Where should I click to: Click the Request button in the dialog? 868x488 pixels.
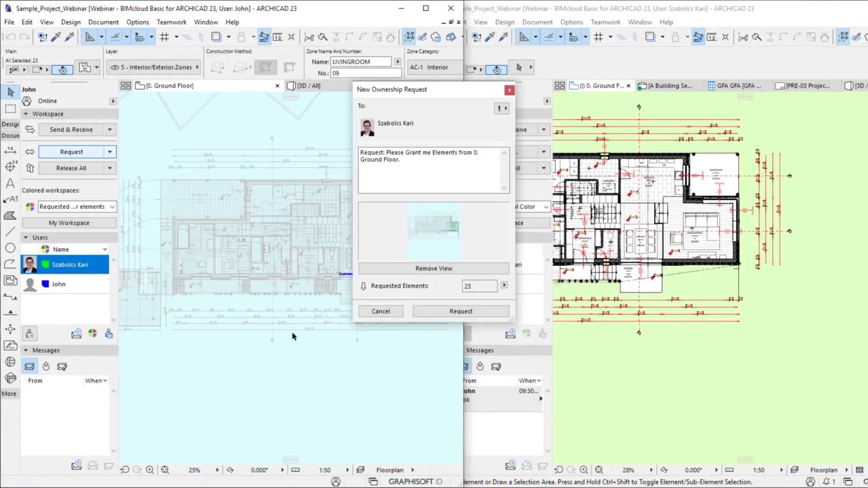pos(460,311)
